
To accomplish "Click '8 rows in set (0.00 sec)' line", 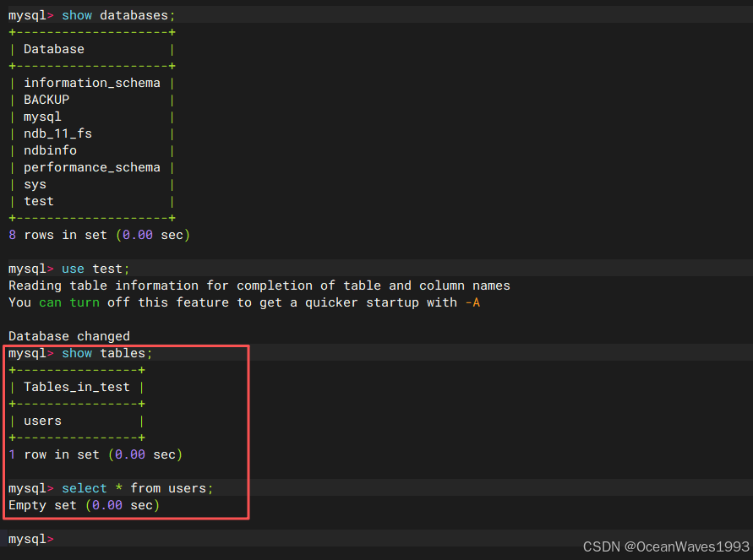I will (x=100, y=235).
